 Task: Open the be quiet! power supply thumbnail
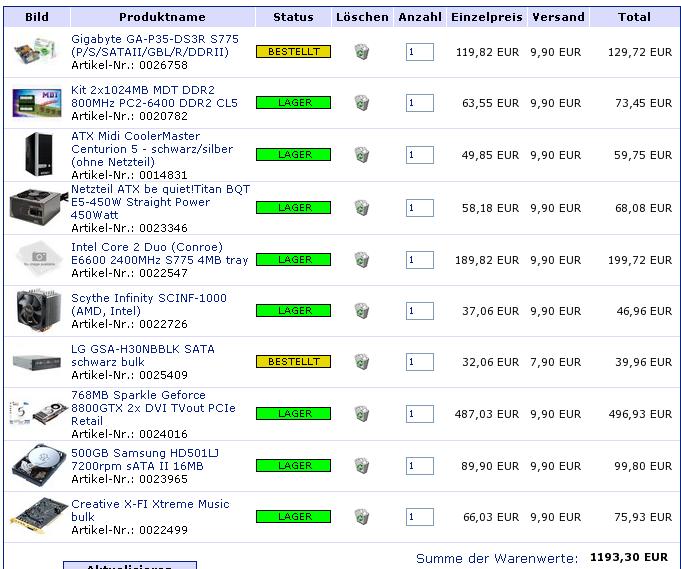(38, 208)
